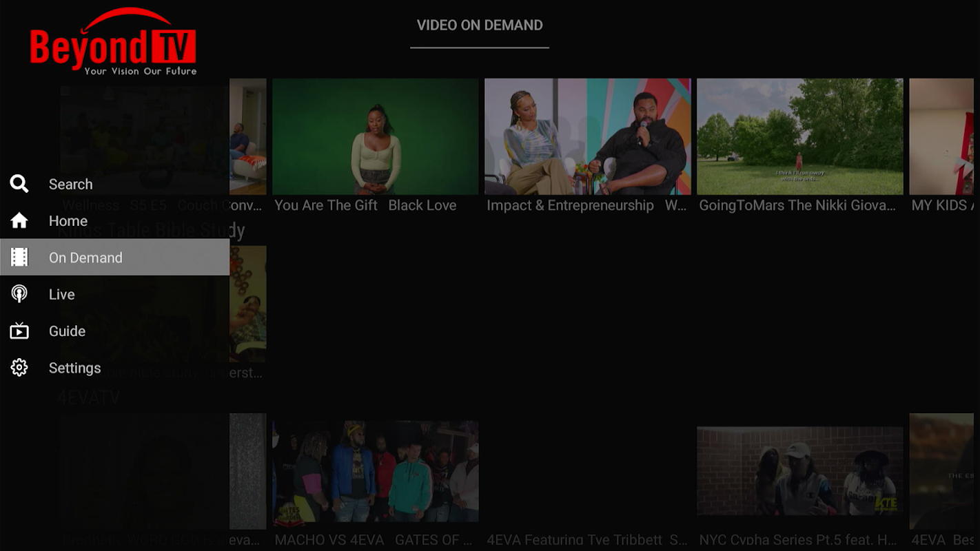Switch to the Live menu label
980x551 pixels.
pos(61,294)
